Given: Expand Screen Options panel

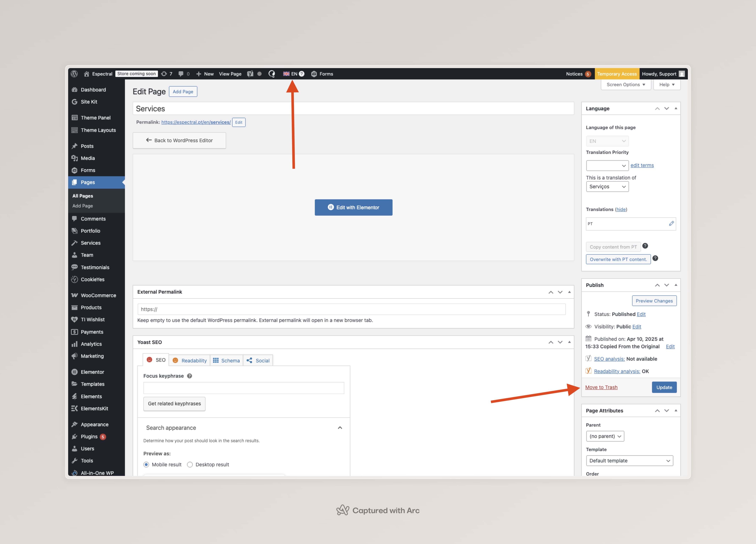Looking at the screenshot, I should click(x=626, y=85).
